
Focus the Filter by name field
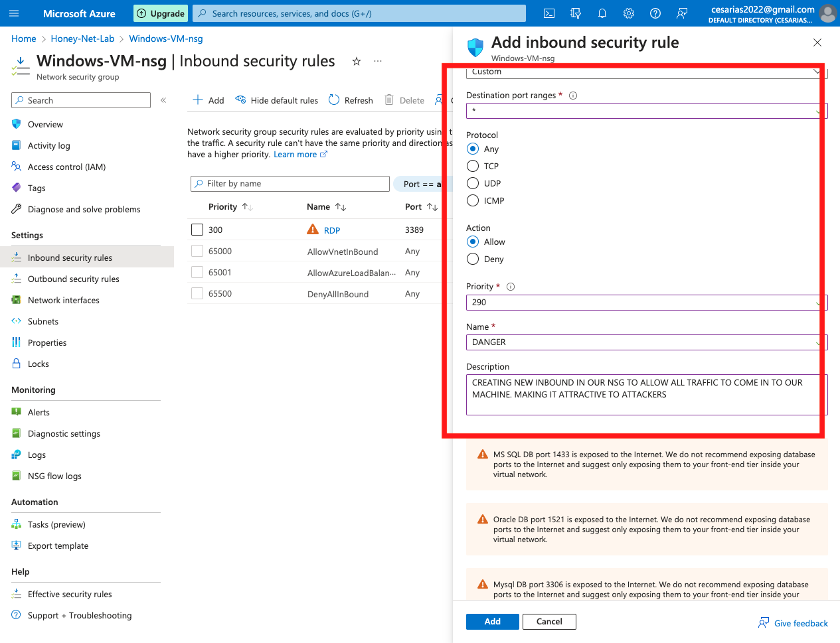tap(290, 184)
